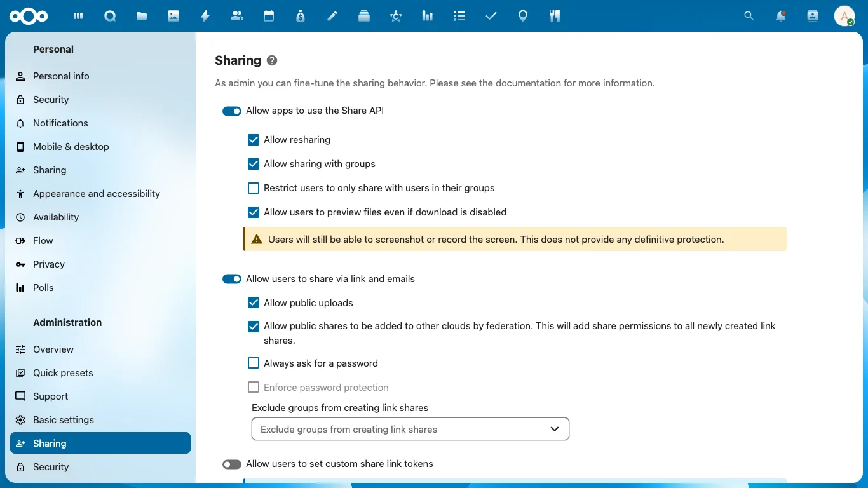Open the user avatar menu
Screen dimensions: 868x488
coord(844,16)
